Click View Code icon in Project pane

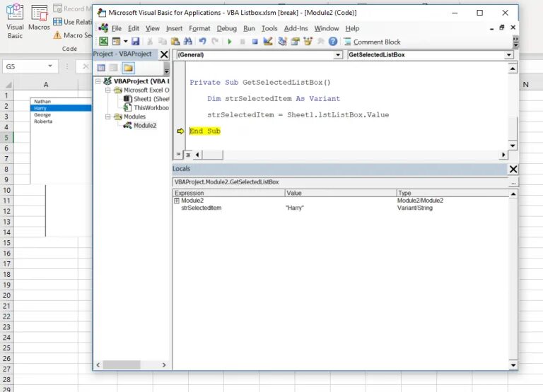(x=101, y=68)
